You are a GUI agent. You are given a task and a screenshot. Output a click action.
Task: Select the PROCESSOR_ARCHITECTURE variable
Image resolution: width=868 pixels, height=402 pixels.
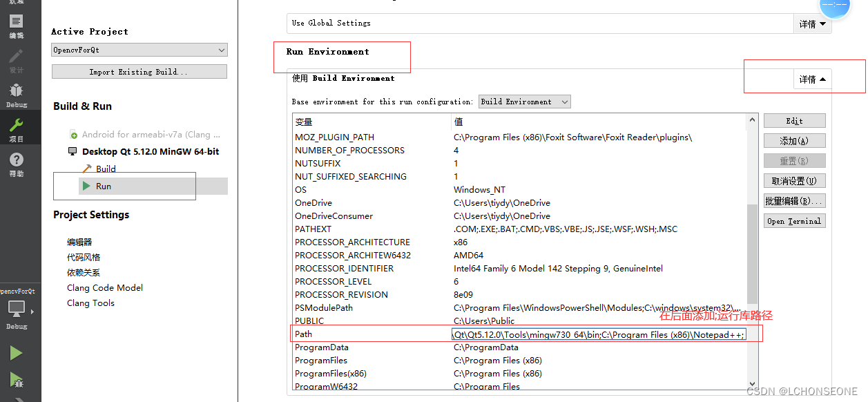352,242
